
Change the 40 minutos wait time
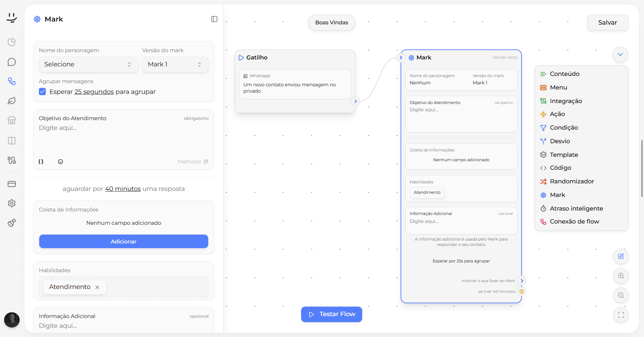(123, 189)
